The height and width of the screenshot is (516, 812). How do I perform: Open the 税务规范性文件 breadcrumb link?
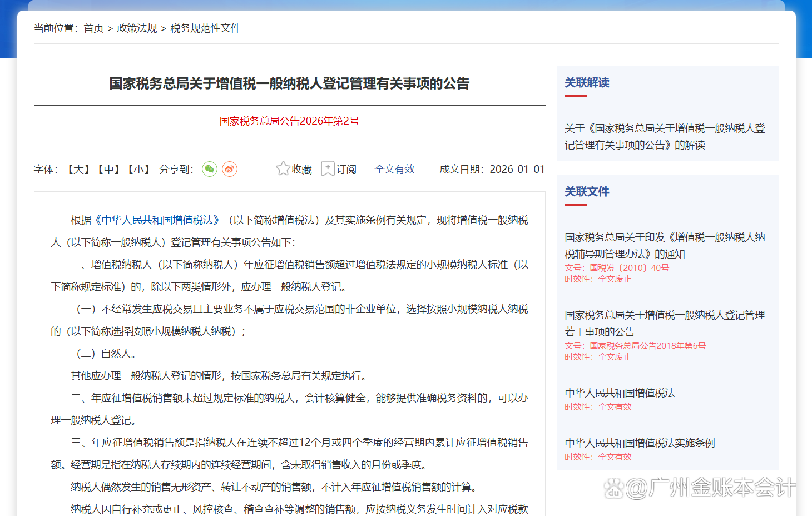pyautogui.click(x=205, y=28)
